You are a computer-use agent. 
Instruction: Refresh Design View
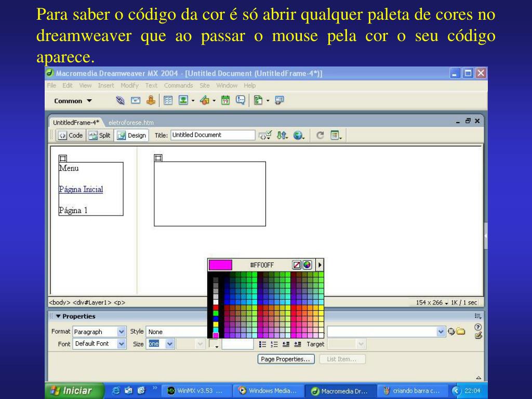tap(320, 136)
